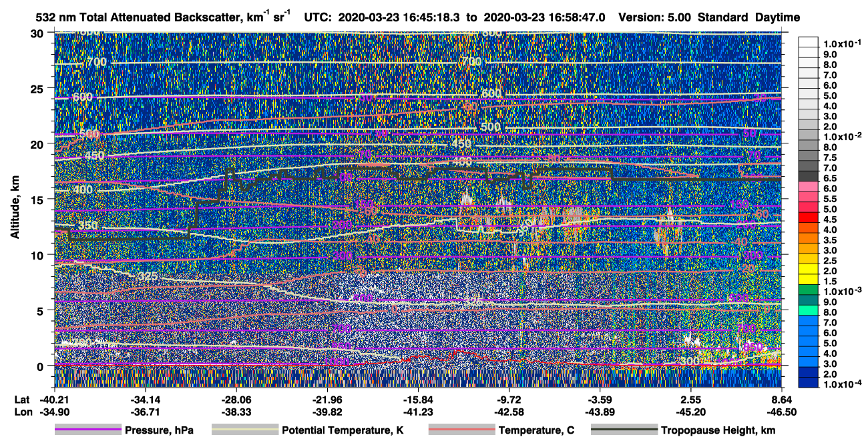Click latitude value -3.59
Viewport: 868px width, 445px height.
click(600, 400)
